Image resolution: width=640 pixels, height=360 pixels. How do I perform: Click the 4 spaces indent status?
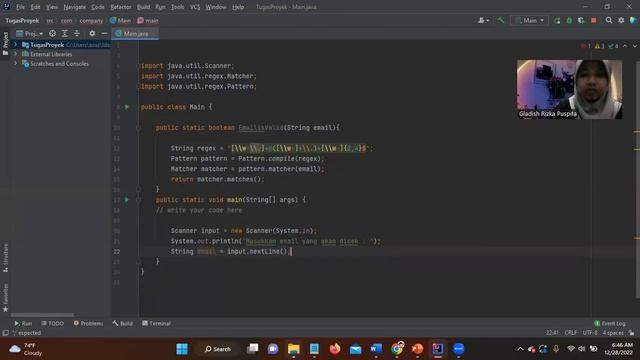tap(613, 333)
